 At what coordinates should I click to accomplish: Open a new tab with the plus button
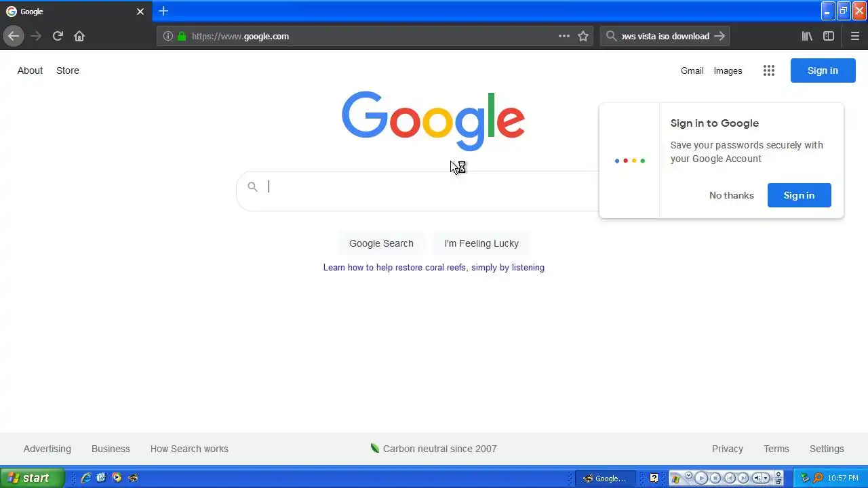(x=163, y=11)
